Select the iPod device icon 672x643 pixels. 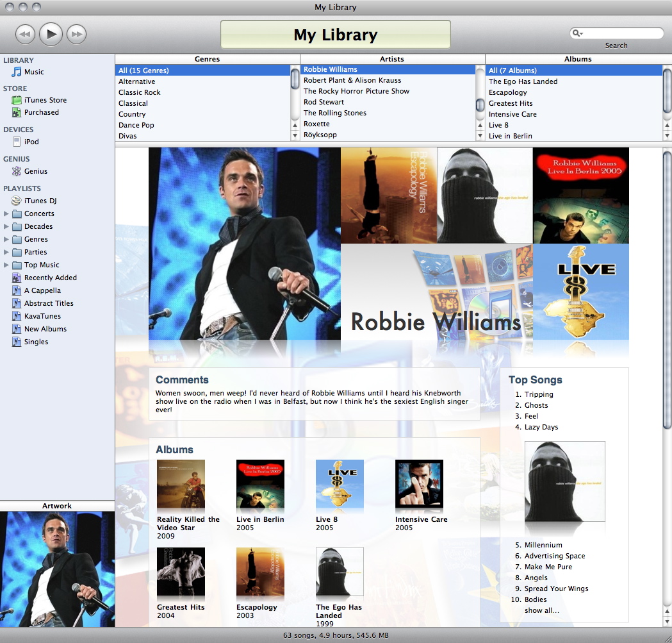(x=16, y=142)
